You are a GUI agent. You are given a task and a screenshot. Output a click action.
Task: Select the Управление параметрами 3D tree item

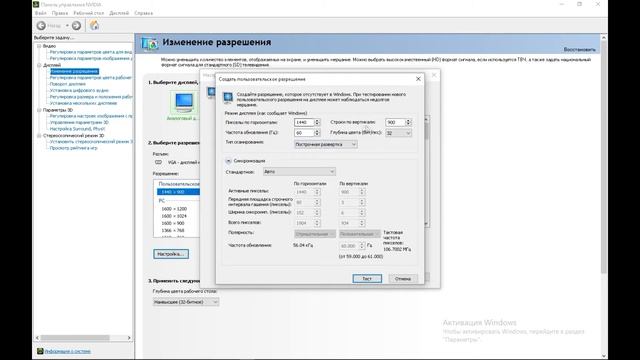point(79,122)
